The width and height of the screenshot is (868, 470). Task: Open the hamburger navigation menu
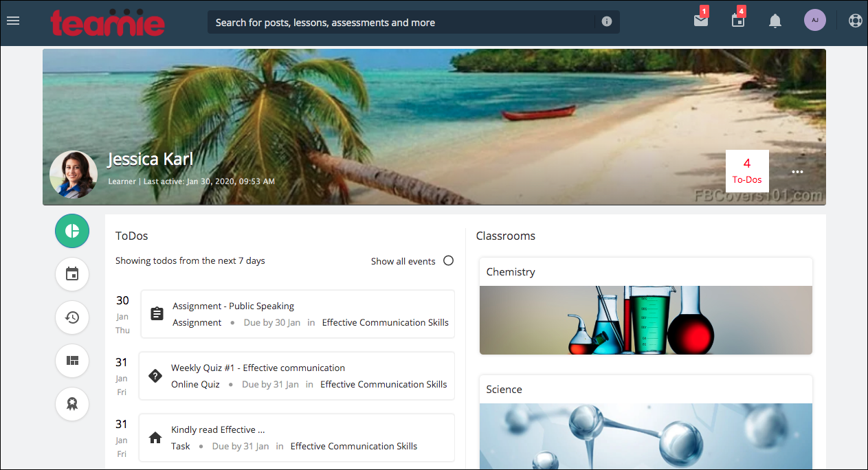pyautogui.click(x=13, y=21)
